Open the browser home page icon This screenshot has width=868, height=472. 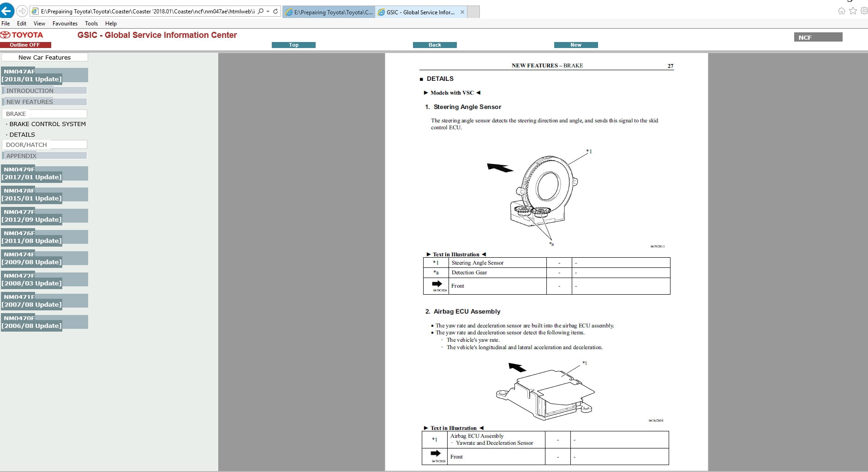pos(841,11)
